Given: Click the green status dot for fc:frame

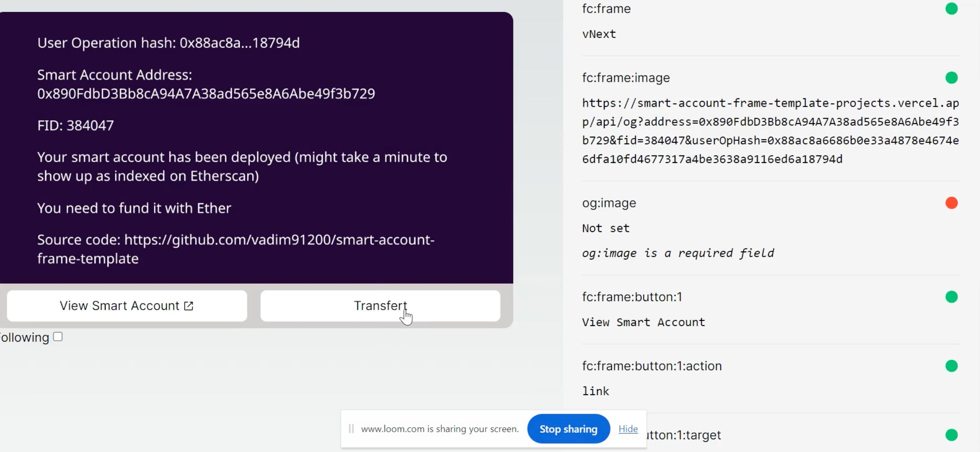Looking at the screenshot, I should 951,9.
